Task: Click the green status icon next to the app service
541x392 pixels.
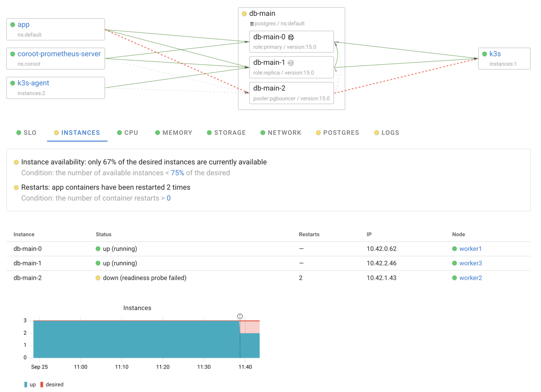Action: (x=13, y=25)
